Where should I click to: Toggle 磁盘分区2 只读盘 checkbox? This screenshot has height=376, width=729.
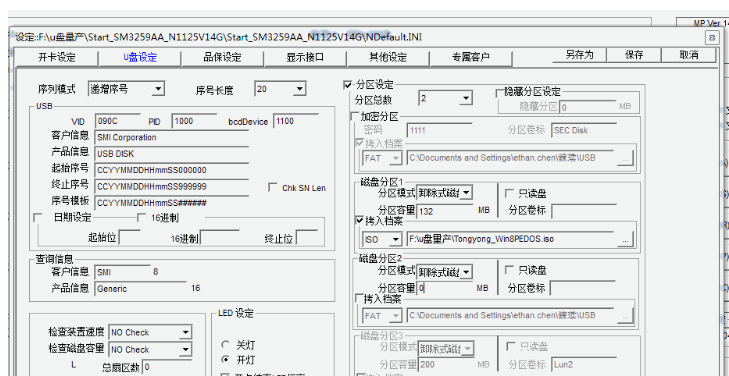509,270
